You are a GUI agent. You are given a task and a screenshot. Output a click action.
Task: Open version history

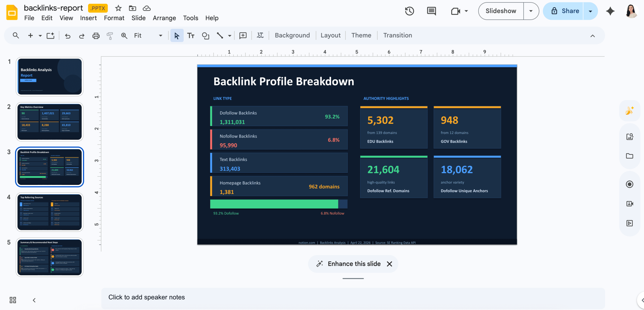[x=409, y=11]
